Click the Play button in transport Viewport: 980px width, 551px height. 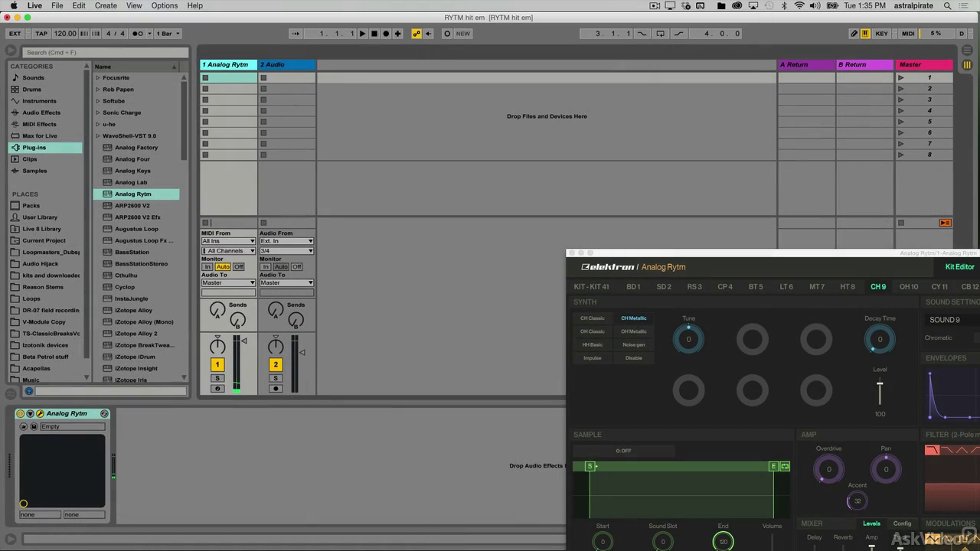click(363, 34)
